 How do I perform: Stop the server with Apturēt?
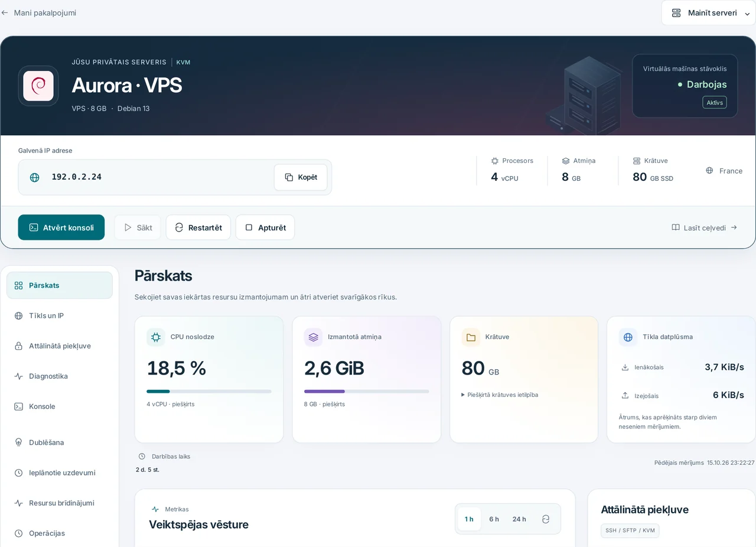265,227
